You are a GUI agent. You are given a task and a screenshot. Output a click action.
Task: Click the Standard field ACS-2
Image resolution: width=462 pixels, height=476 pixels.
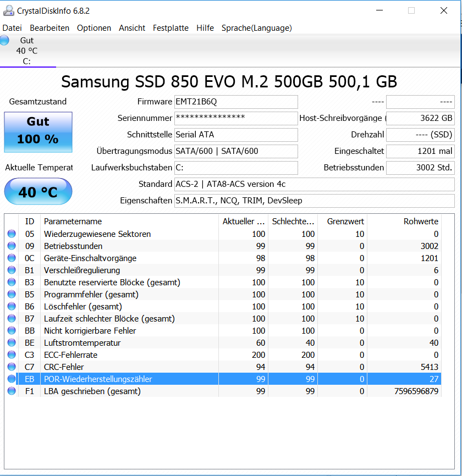click(x=315, y=184)
